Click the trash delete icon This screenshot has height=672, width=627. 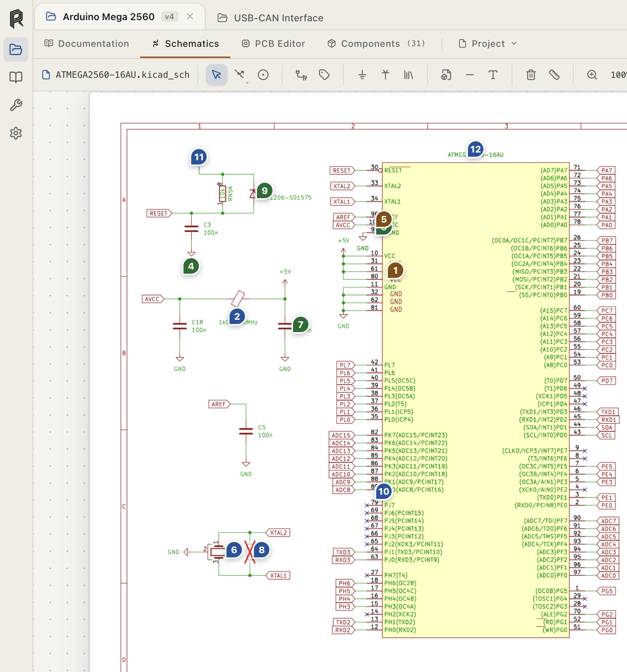531,75
